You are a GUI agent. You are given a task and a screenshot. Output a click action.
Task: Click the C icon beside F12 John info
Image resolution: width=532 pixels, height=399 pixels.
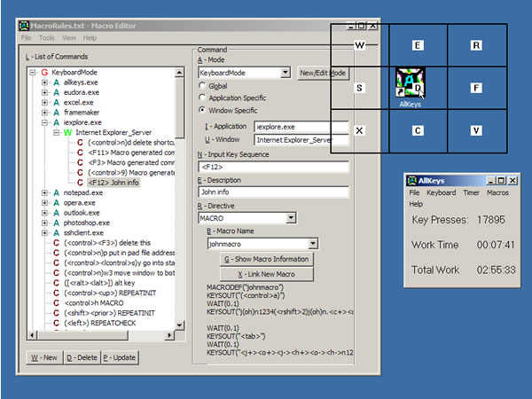(80, 183)
